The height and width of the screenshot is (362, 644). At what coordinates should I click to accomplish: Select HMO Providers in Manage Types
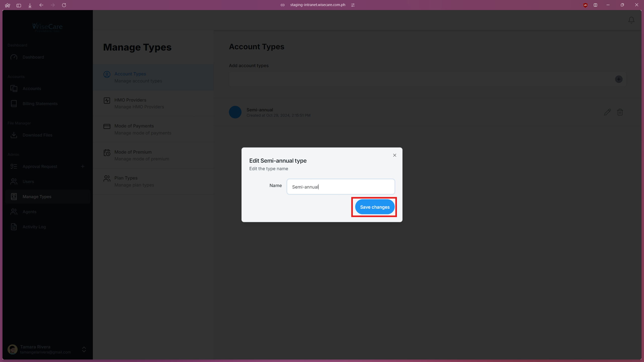(x=130, y=100)
